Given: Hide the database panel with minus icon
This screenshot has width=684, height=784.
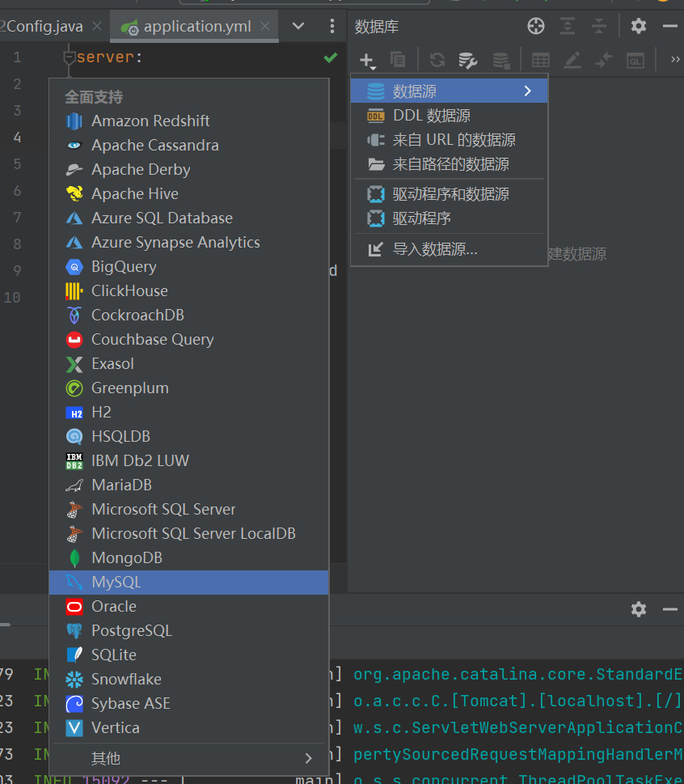Looking at the screenshot, I should pos(670,26).
